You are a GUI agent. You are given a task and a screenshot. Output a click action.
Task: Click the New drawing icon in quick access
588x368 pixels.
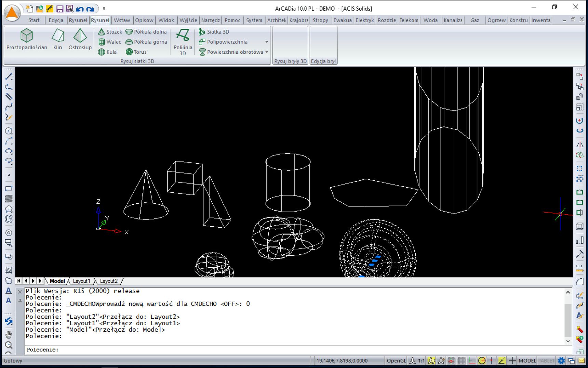(30, 9)
